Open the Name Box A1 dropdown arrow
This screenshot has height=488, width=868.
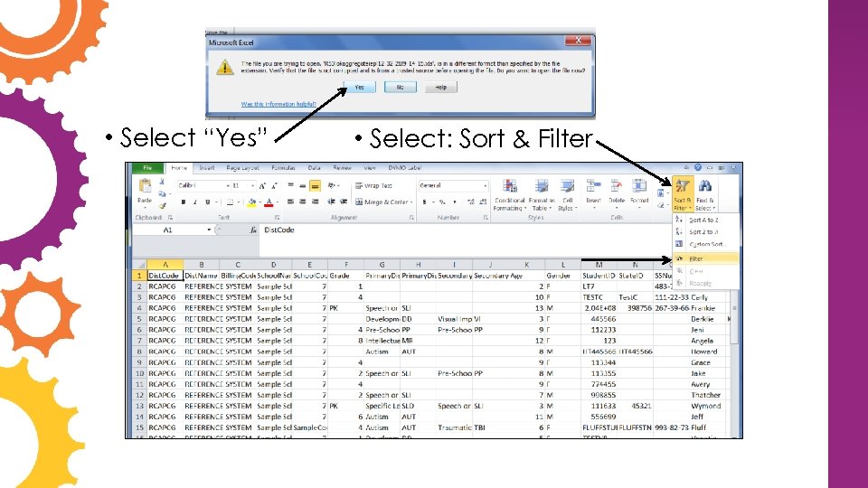coord(209,230)
